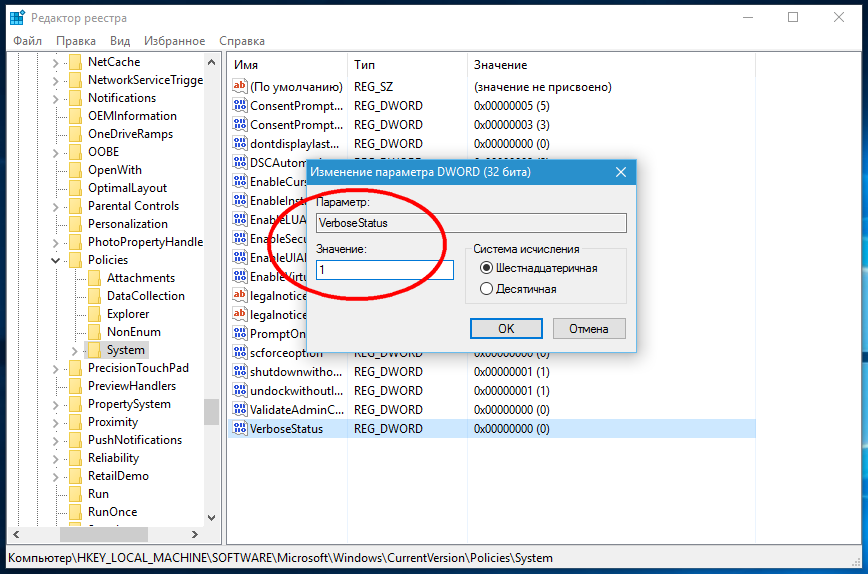Select the Run tree item
This screenshot has width=868, height=574.
pos(98,494)
